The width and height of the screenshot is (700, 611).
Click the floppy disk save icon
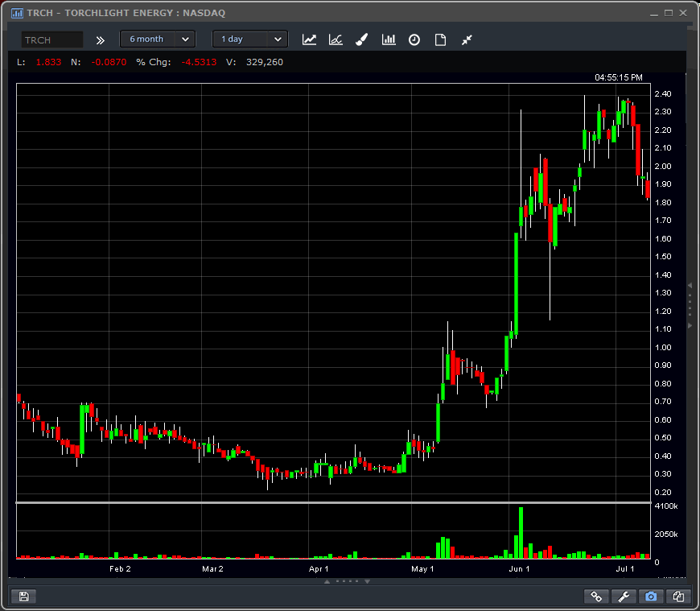click(23, 597)
